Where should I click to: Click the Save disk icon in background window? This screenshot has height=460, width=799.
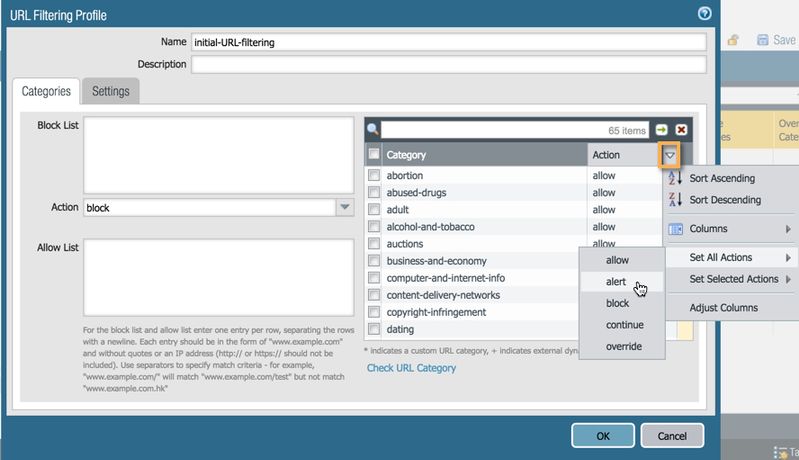pos(762,40)
